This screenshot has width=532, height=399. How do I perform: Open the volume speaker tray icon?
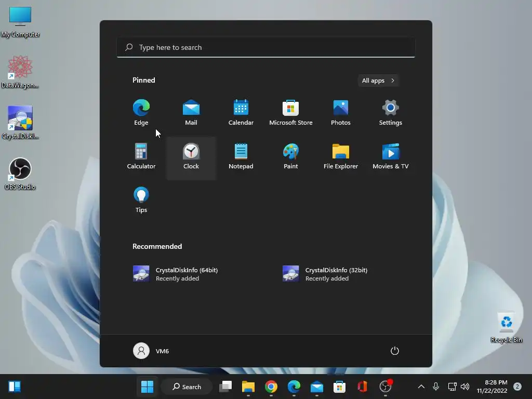tap(465, 387)
